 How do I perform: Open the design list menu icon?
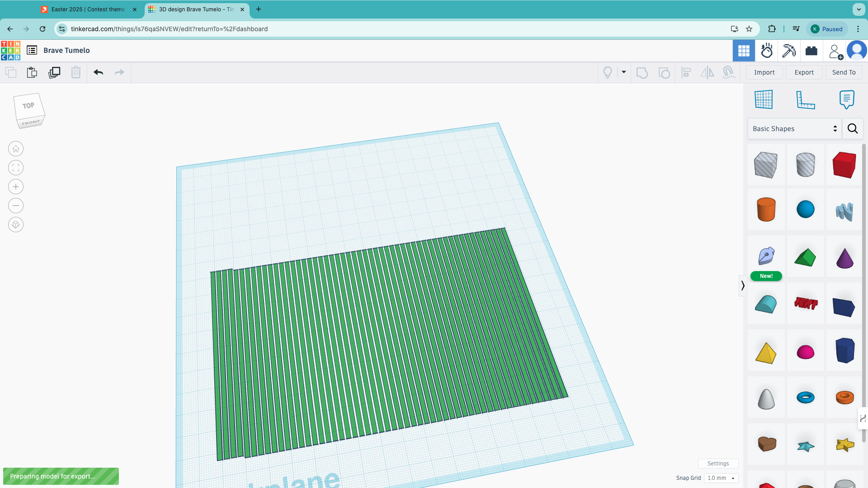click(x=32, y=50)
